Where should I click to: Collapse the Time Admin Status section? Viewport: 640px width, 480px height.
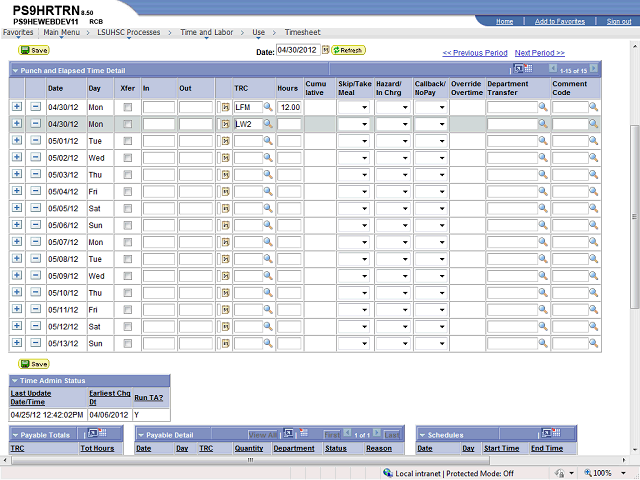pyautogui.click(x=15, y=381)
